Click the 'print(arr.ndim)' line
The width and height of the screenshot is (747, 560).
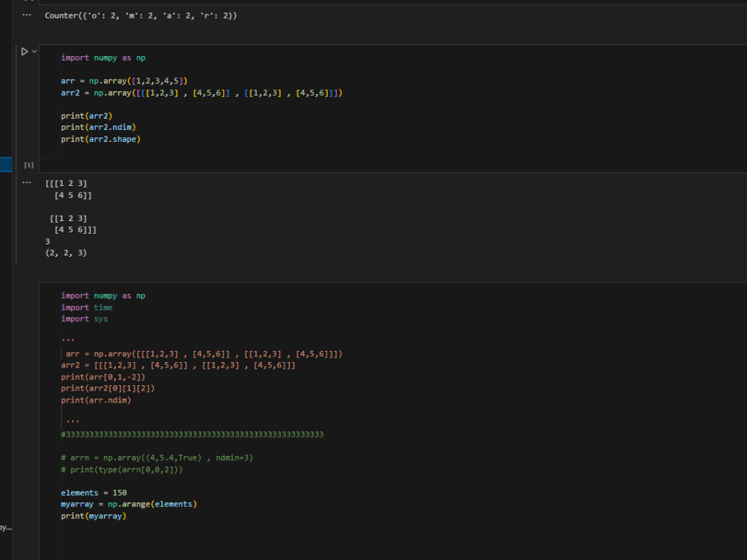96,400
